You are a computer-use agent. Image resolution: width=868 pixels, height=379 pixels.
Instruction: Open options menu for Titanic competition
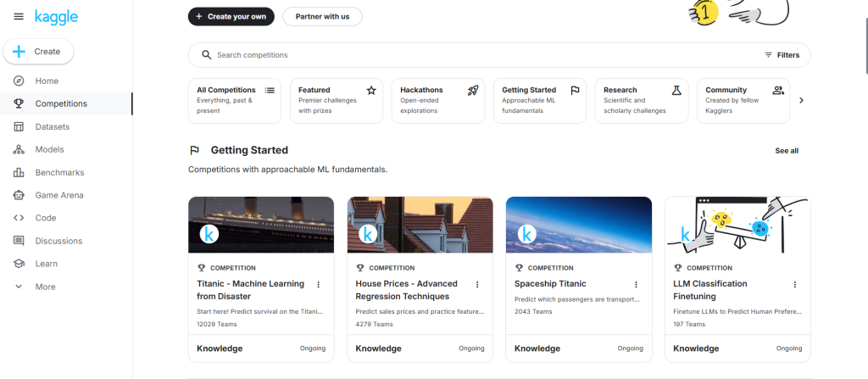pos(319,285)
